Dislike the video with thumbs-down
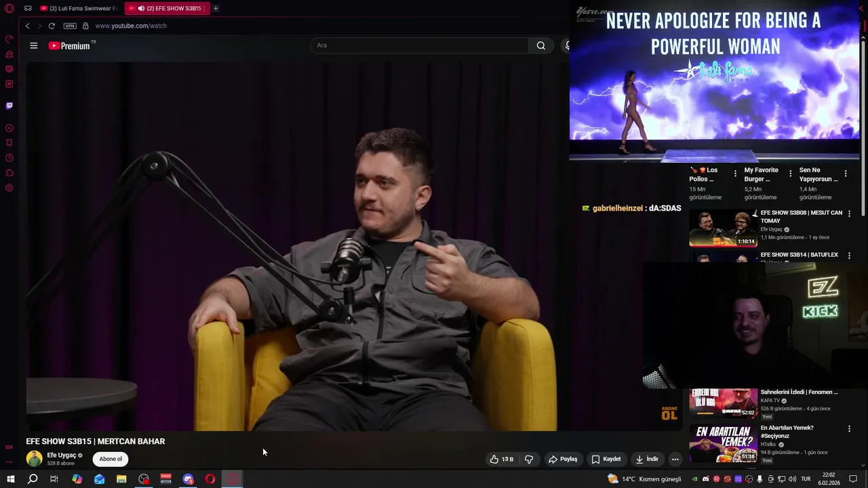 (529, 459)
